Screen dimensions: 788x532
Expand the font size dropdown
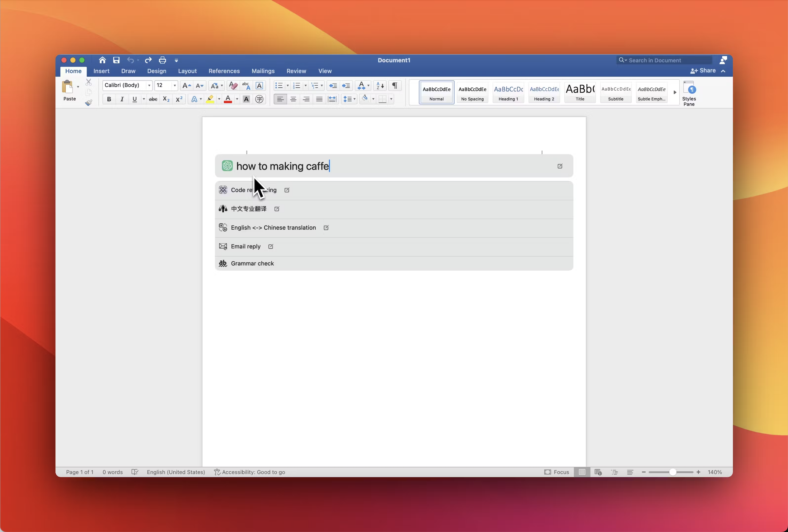tap(175, 85)
